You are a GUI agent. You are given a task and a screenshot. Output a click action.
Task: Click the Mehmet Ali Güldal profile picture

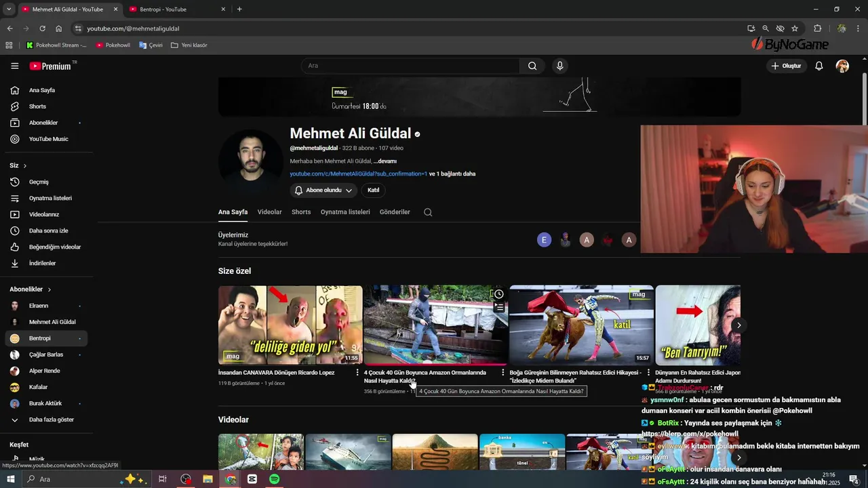[250, 163]
